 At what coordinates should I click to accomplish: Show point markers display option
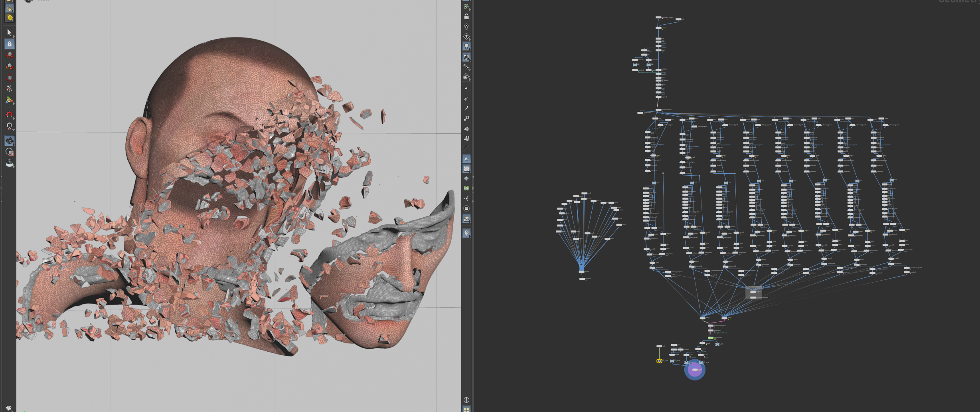(x=466, y=88)
